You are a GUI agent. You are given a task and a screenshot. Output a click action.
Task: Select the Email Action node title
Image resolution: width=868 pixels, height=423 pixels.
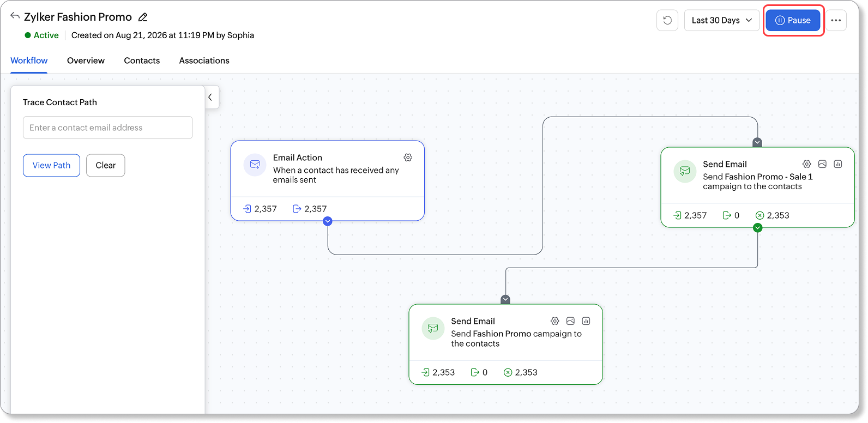(x=298, y=158)
